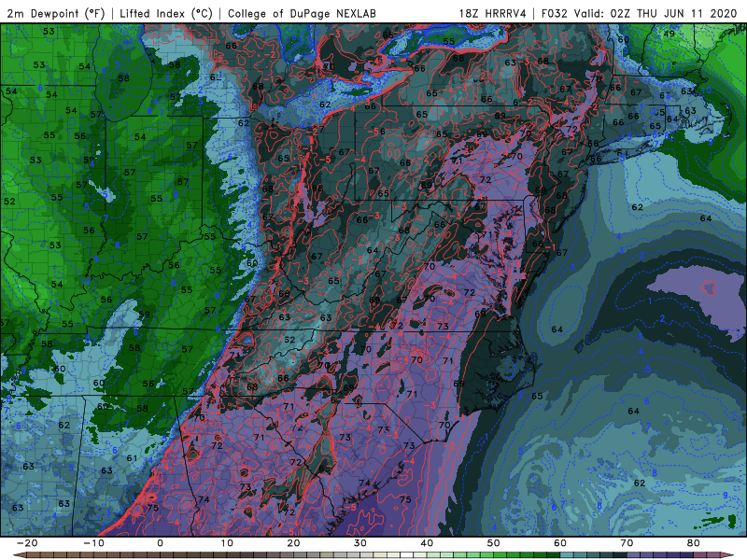This screenshot has height=560, width=747.
Task: Click the "Lifted Index (°C)" header label
Action: click(x=166, y=13)
